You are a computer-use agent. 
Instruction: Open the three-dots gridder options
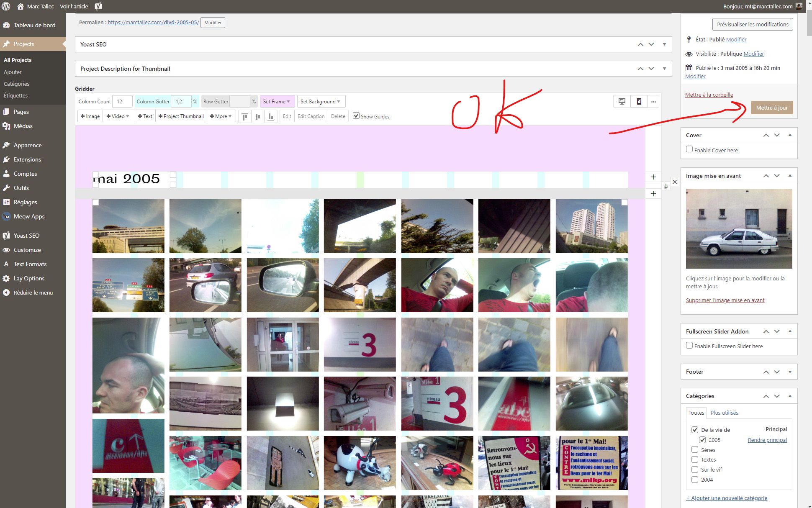(653, 101)
